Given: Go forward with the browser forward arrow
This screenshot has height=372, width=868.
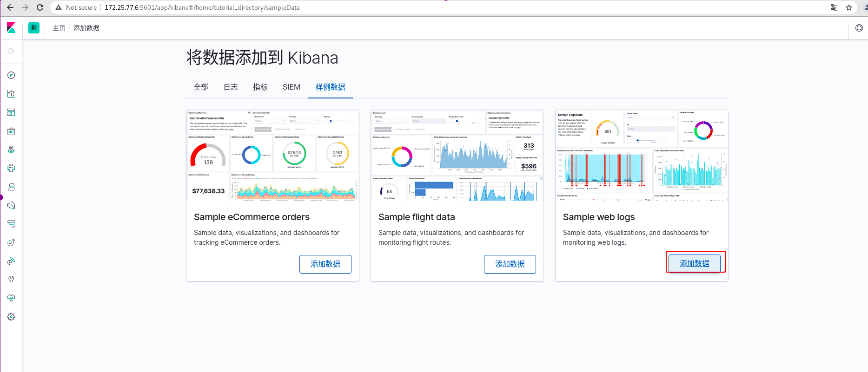Looking at the screenshot, I should (25, 7).
